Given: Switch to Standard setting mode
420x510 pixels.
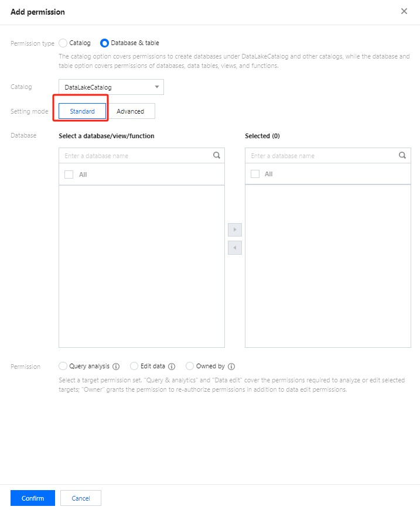Looking at the screenshot, I should [x=82, y=111].
